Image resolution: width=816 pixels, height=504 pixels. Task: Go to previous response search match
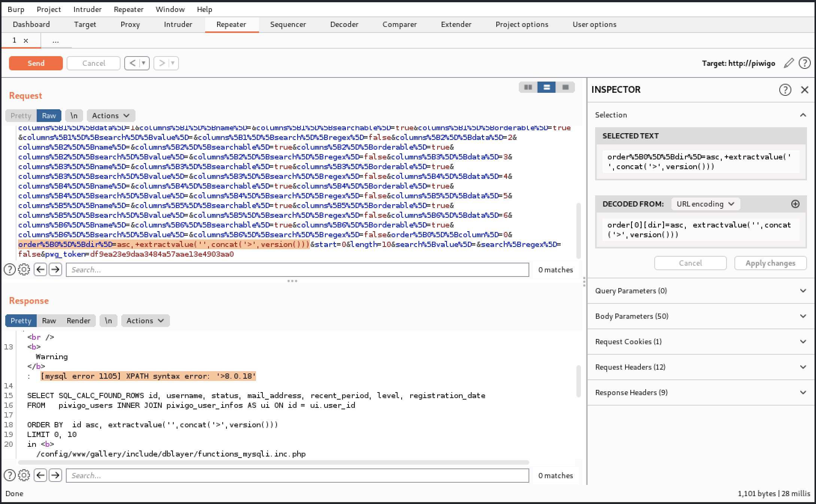point(40,475)
